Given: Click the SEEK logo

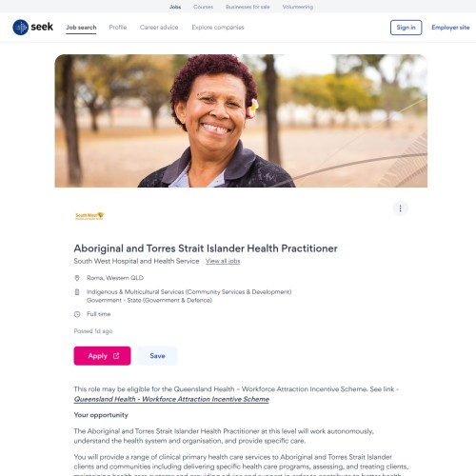Looking at the screenshot, I should [x=32, y=28].
